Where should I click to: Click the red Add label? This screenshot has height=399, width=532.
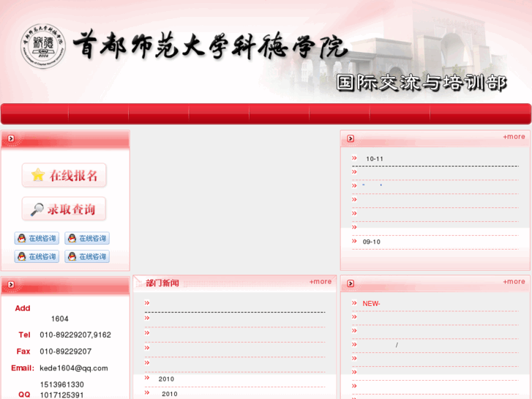23,308
